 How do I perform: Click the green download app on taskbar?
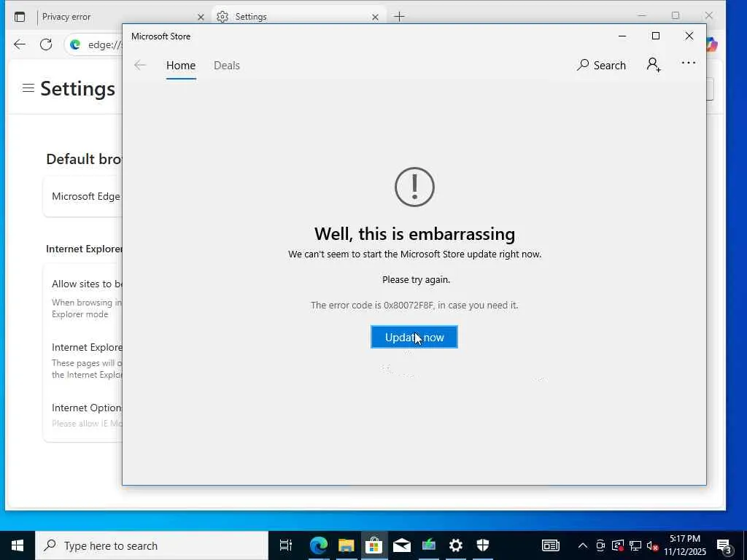click(429, 545)
